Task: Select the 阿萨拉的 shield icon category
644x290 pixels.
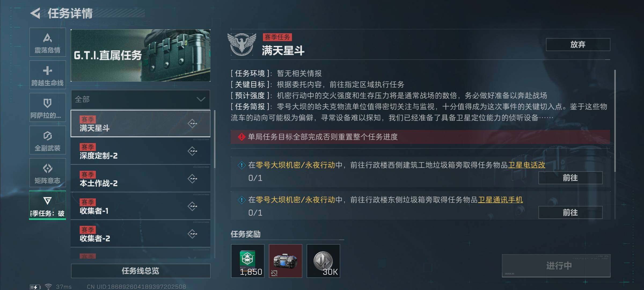Action: click(x=47, y=107)
